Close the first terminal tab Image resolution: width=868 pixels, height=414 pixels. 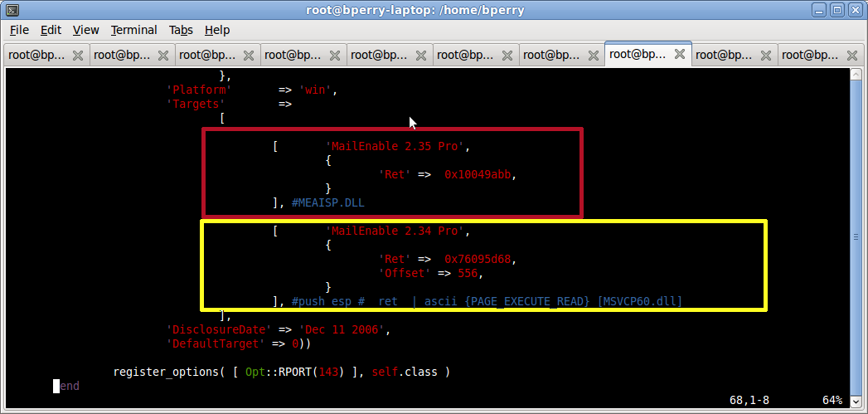click(x=78, y=56)
